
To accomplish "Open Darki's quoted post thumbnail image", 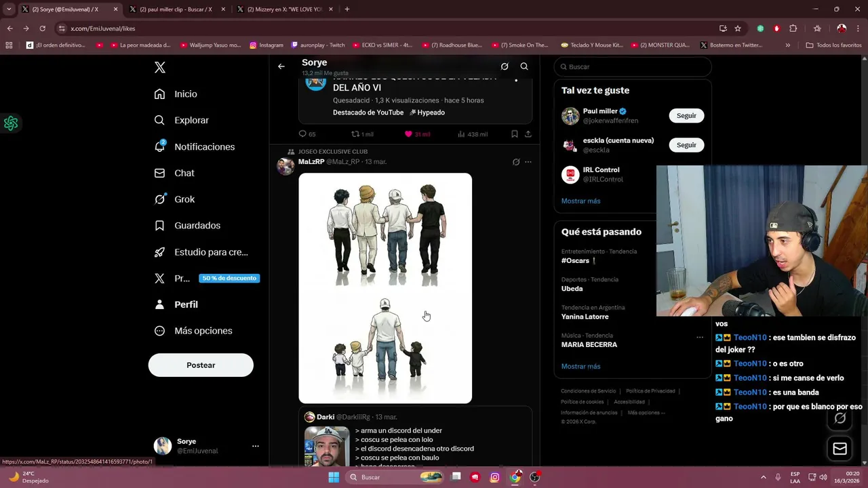I will 327,446.
